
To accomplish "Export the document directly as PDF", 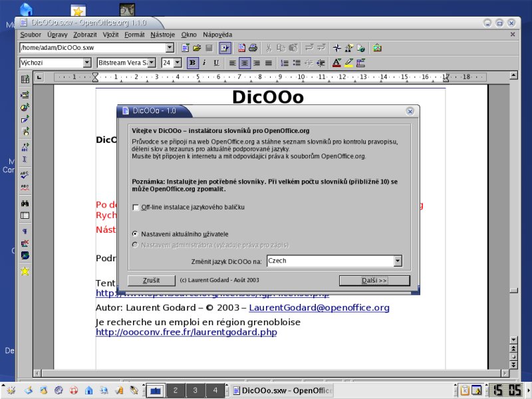I will (x=241, y=48).
